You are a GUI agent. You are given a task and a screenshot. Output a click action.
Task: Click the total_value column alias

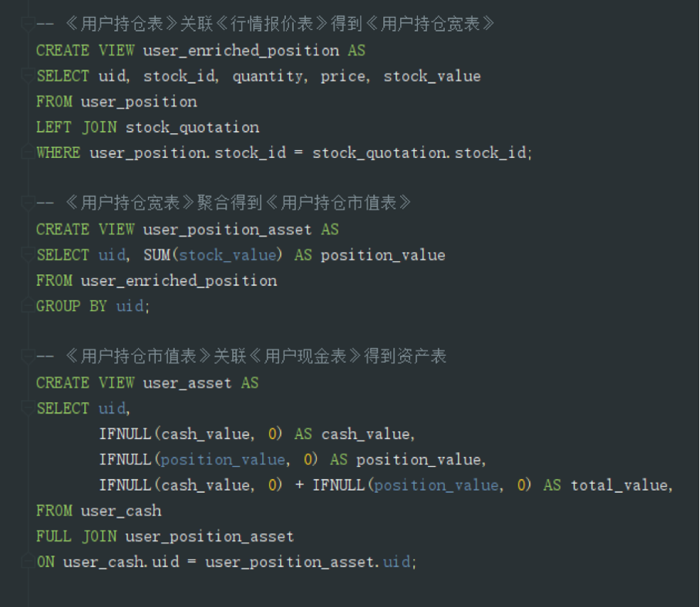(x=620, y=485)
